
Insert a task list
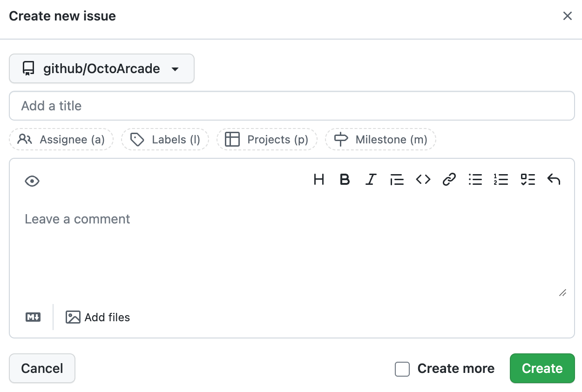pos(528,180)
